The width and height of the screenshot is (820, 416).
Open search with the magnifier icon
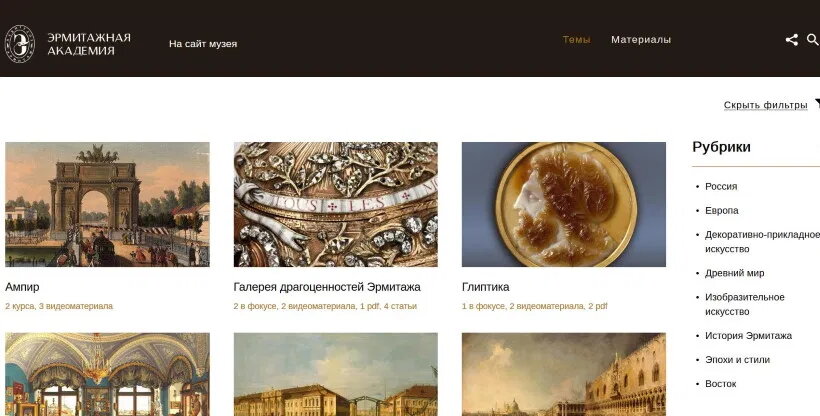coord(813,40)
